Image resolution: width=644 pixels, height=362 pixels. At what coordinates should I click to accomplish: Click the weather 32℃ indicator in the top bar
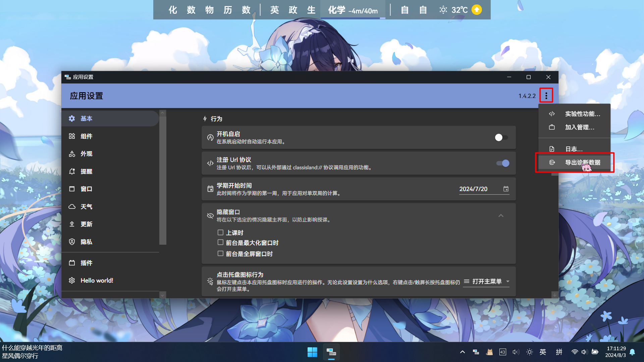[454, 10]
